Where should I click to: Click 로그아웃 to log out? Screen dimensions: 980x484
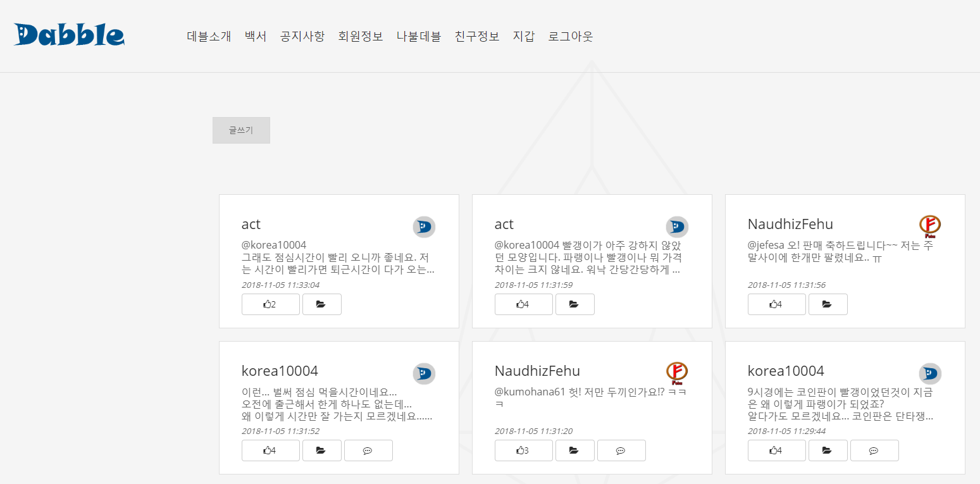570,36
